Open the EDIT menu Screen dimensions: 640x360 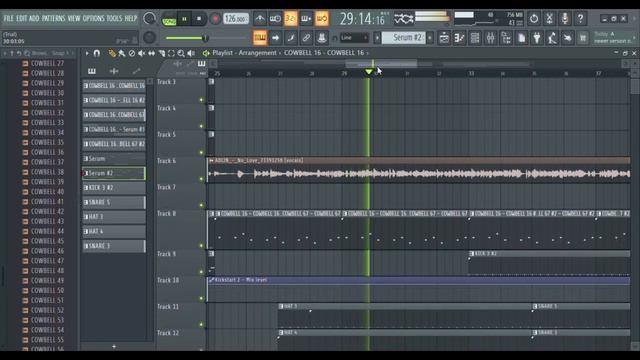22,19
